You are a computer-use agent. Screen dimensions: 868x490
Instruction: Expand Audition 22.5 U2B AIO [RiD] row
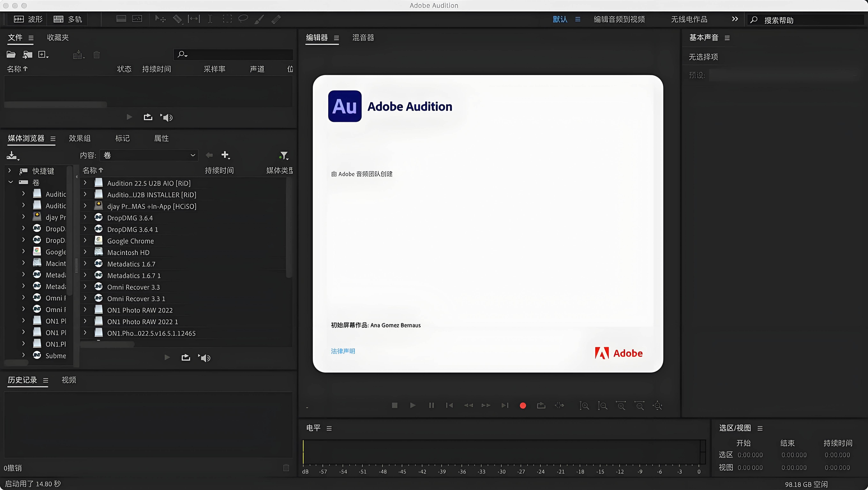click(85, 183)
